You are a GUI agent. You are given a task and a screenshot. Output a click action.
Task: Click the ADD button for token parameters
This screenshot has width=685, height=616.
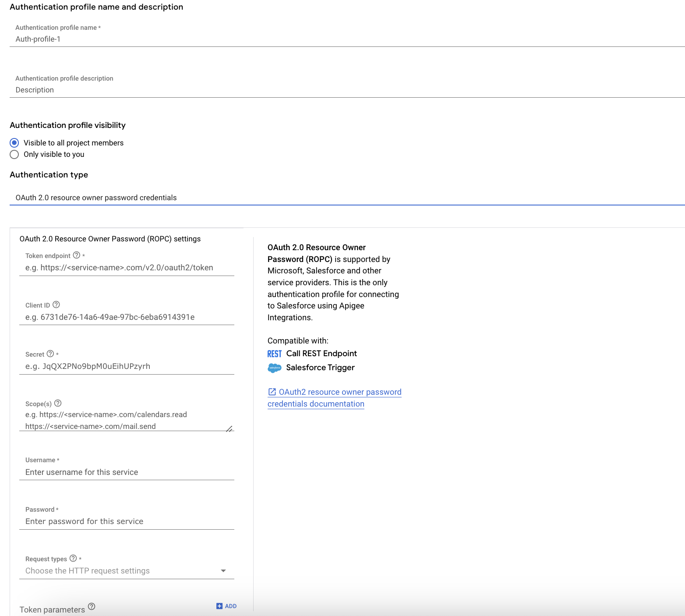226,606
